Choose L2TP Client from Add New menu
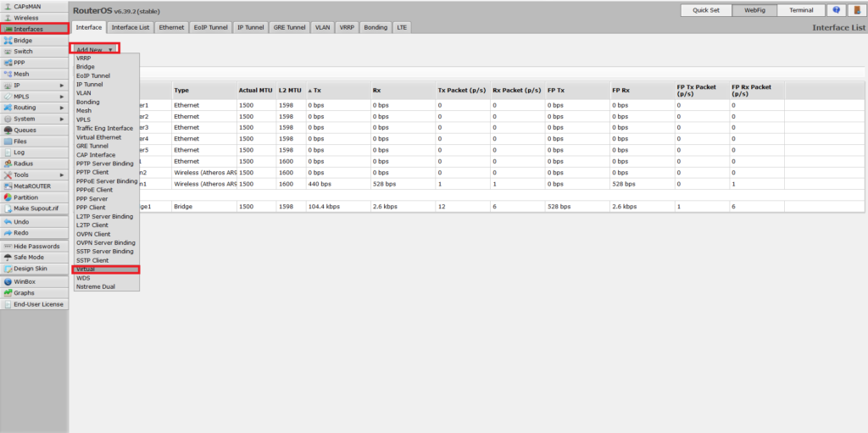868x433 pixels. pos(106,225)
